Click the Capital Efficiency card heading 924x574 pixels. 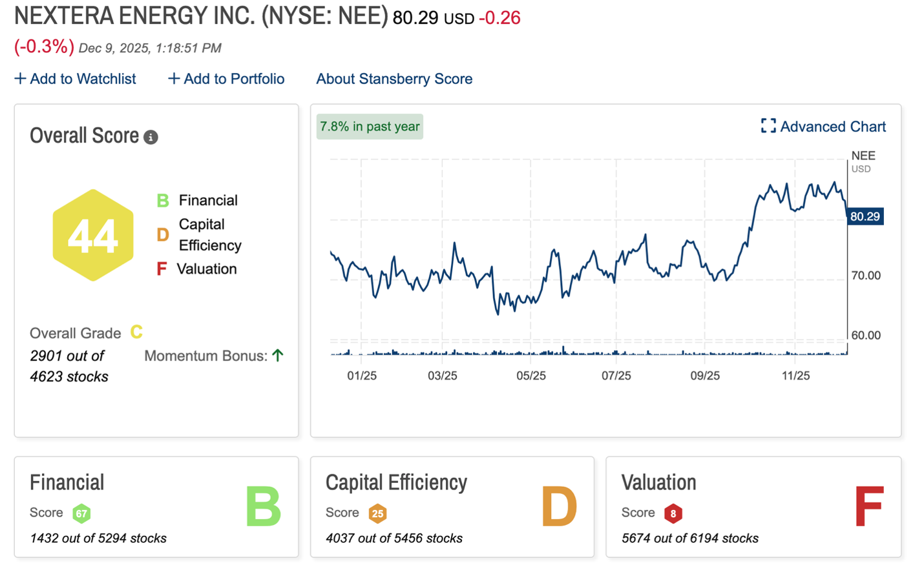coord(396,482)
